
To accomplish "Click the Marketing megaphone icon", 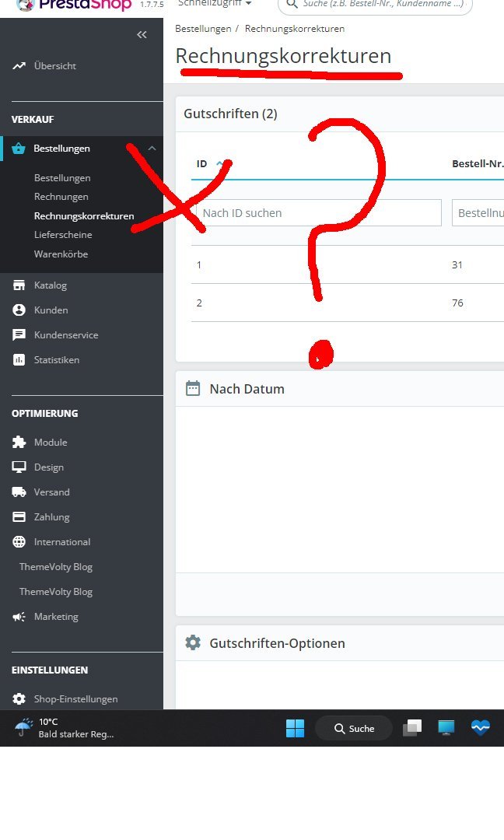I will (19, 617).
